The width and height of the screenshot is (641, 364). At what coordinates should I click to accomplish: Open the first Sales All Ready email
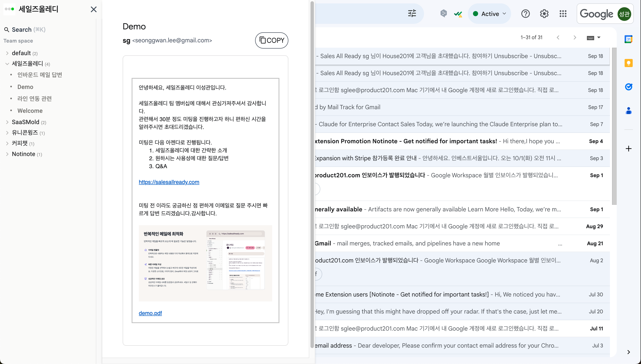[x=462, y=56]
